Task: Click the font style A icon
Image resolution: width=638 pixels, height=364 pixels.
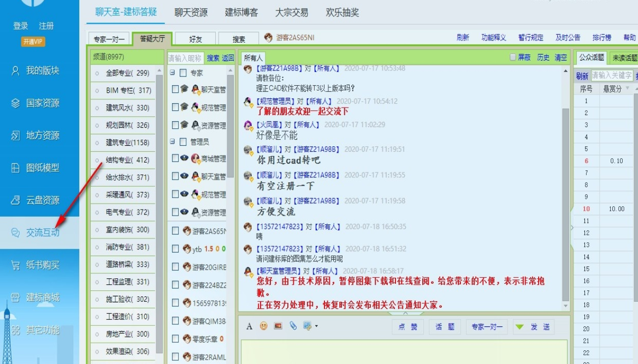Action: pos(250,326)
